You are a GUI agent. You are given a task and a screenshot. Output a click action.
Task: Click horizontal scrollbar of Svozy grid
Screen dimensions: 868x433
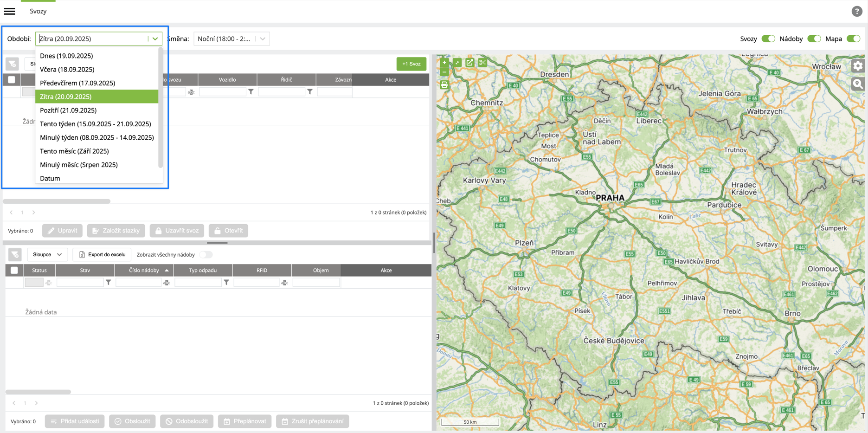tap(57, 201)
